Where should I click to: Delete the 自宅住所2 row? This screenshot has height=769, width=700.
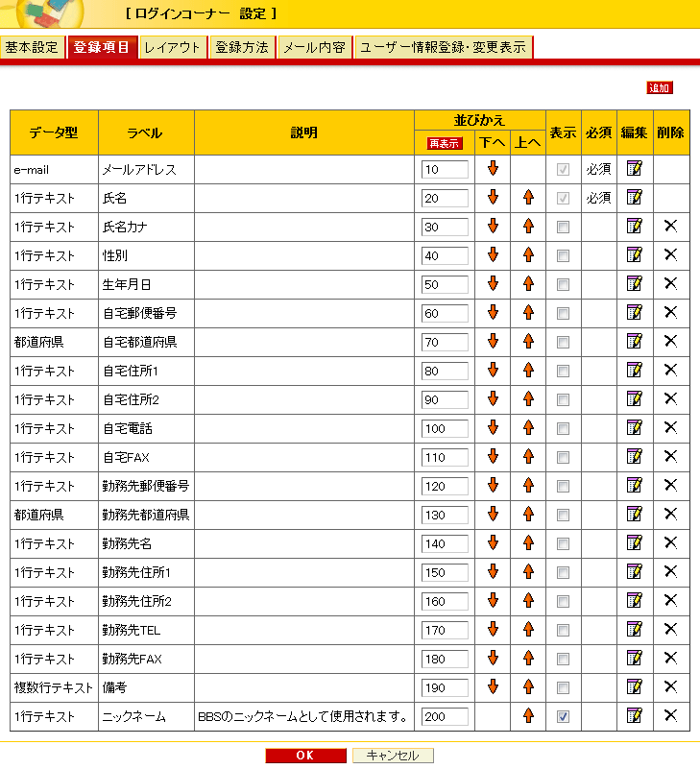[670, 398]
